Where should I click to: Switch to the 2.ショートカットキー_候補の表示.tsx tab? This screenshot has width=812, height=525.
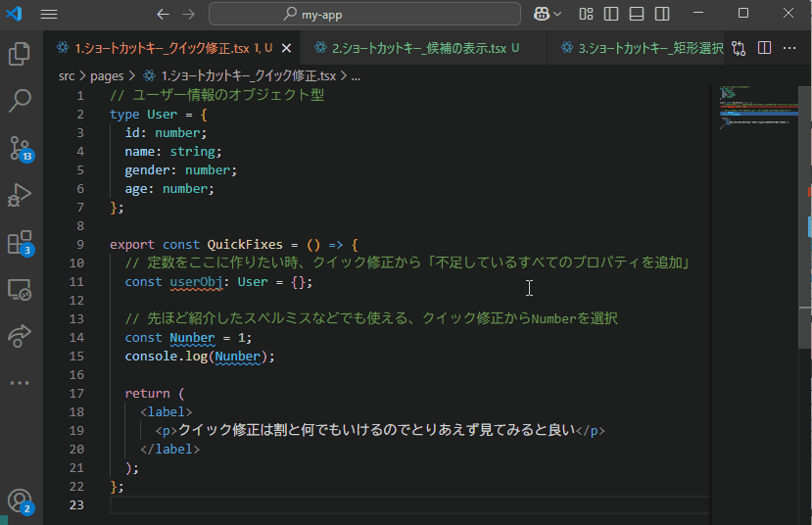point(425,48)
